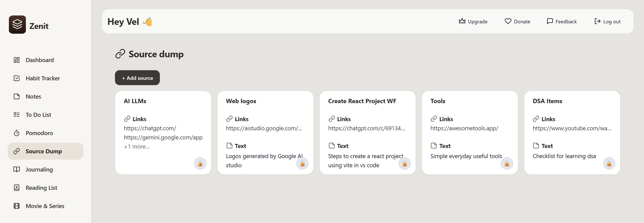Screen dimensions: 644x223
Task: Click the Log out button
Action: point(607,22)
